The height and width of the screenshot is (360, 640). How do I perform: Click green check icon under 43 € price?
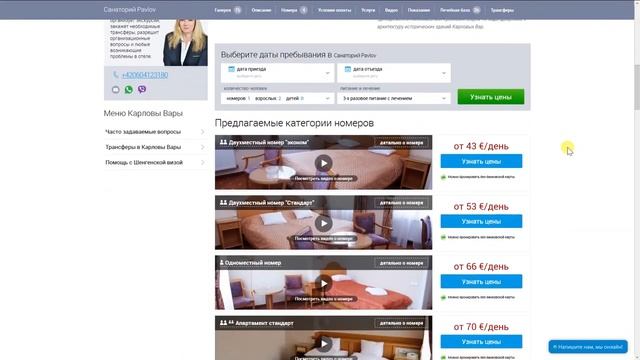coord(443,177)
